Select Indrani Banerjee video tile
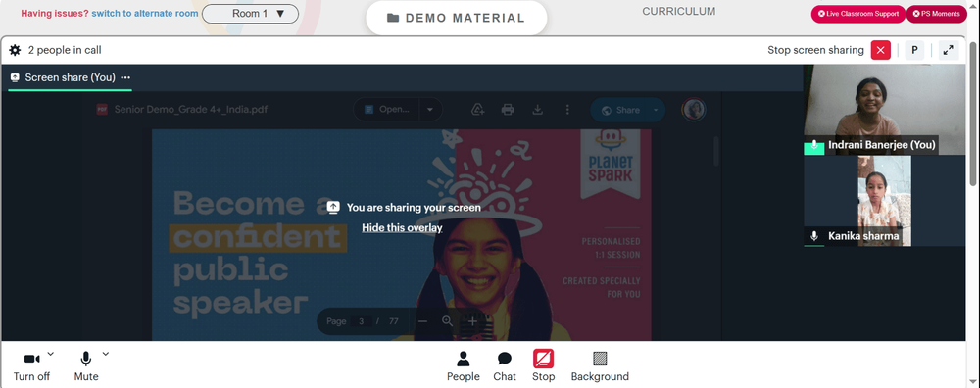980x388 pixels. (x=884, y=110)
